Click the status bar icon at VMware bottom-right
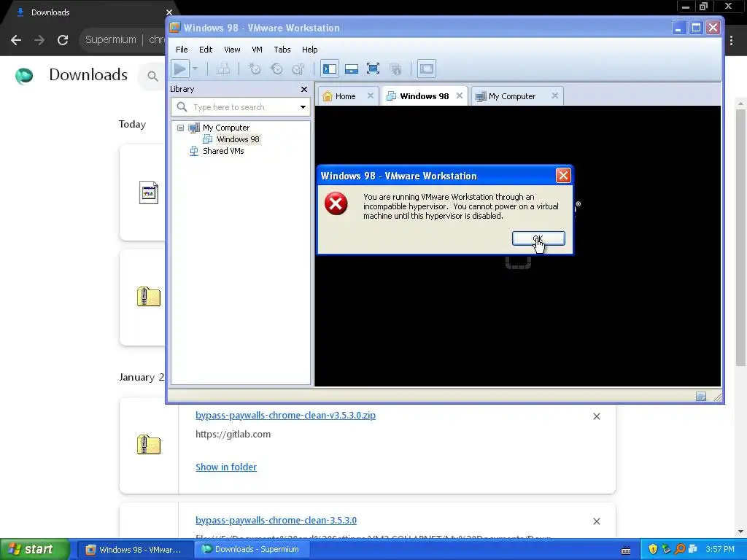747x560 pixels. pos(701,396)
